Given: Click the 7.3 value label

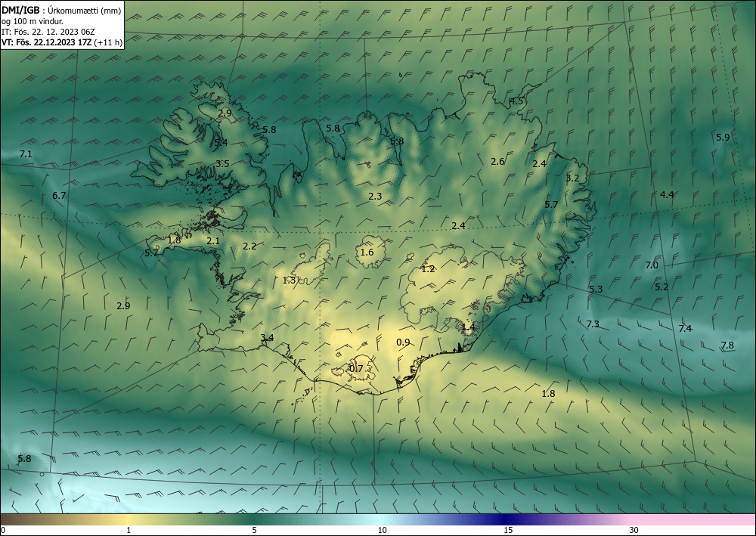Looking at the screenshot, I should 593,324.
